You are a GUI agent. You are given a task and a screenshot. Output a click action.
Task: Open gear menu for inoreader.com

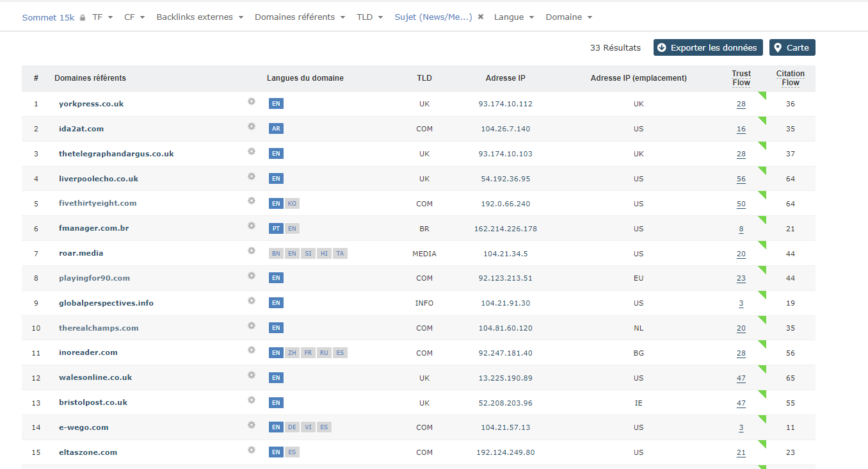[252, 350]
